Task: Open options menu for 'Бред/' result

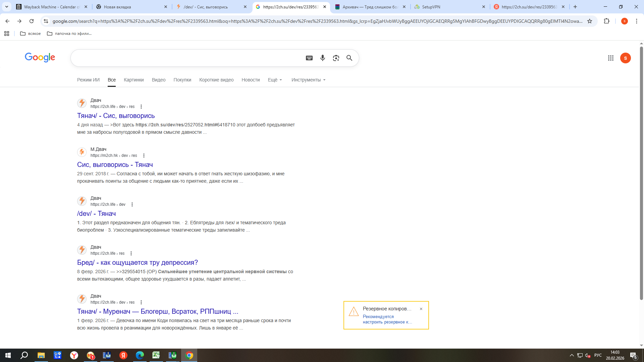Action: coord(131,253)
